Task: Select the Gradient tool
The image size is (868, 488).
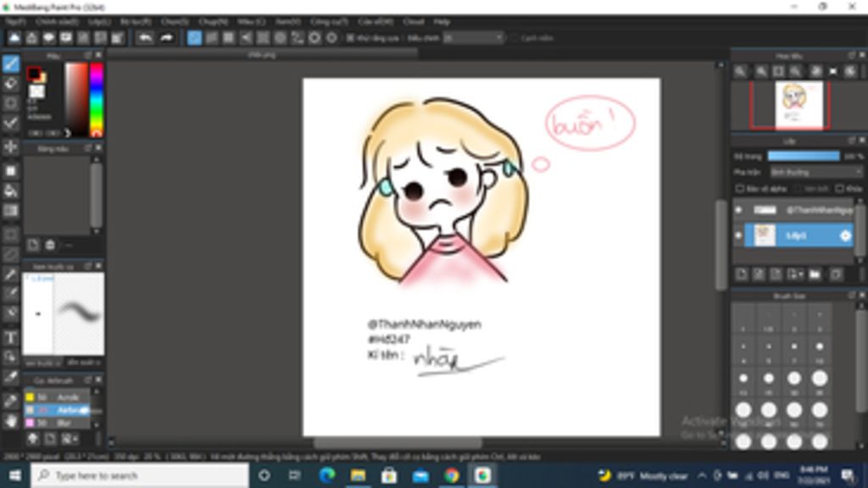Action: coord(10,211)
